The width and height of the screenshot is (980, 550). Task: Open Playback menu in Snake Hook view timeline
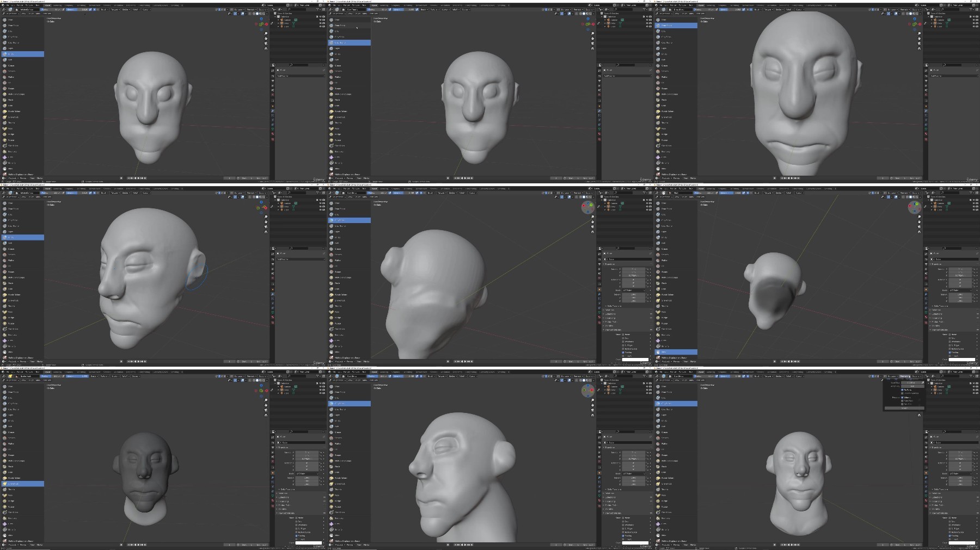coord(13,545)
